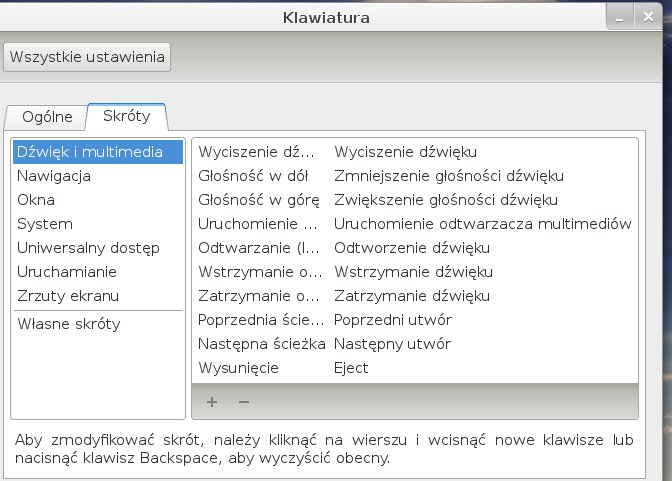
Task: Show the Zrzuty ekranu shortcuts
Action: tap(68, 296)
